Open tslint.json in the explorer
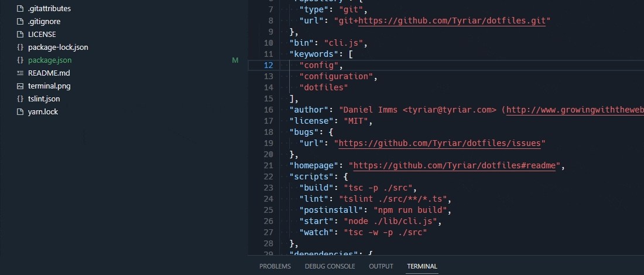This screenshot has height=275, width=644. tap(44, 99)
